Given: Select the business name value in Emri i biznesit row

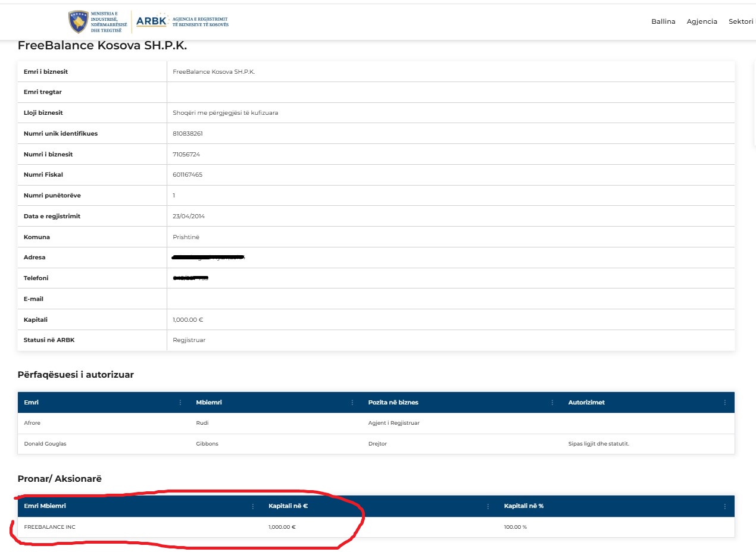Looking at the screenshot, I should [x=214, y=72].
